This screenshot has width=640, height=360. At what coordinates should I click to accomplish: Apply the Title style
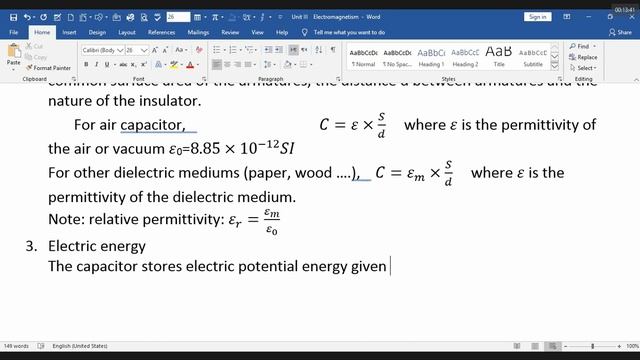coord(499,58)
